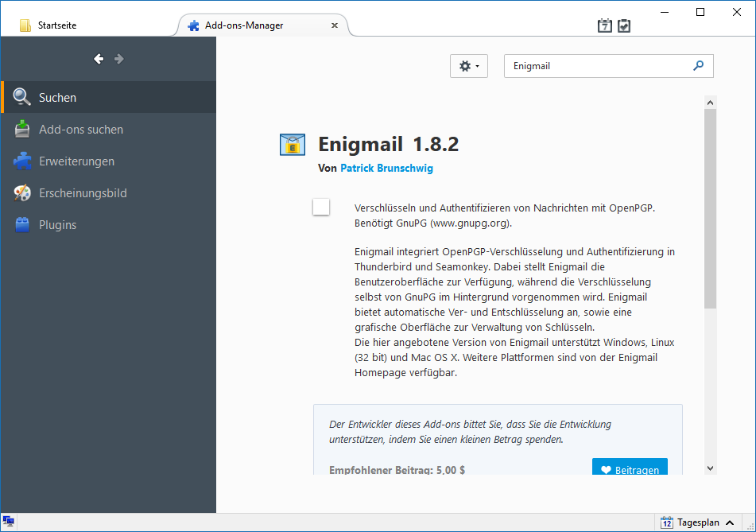The width and height of the screenshot is (756, 532).
Task: Click the Erweiterungen puzzle piece icon
Action: click(22, 161)
